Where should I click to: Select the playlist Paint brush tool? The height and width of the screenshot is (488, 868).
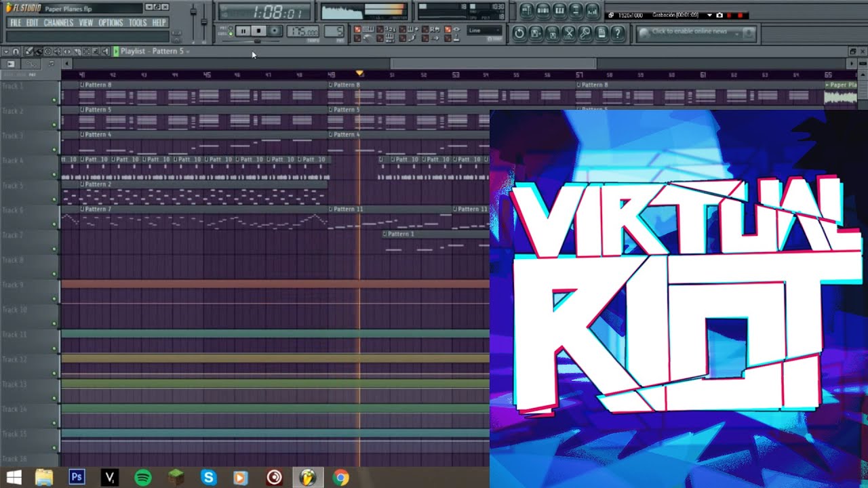(39, 52)
